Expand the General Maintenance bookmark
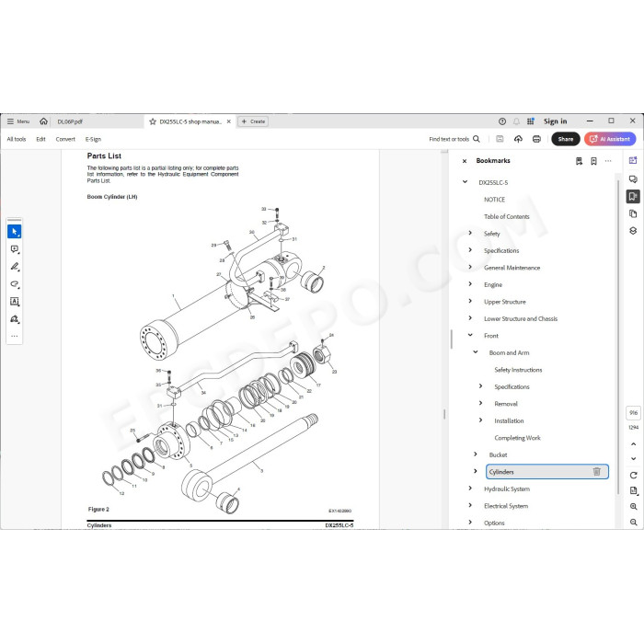The width and height of the screenshot is (644, 644). (470, 267)
